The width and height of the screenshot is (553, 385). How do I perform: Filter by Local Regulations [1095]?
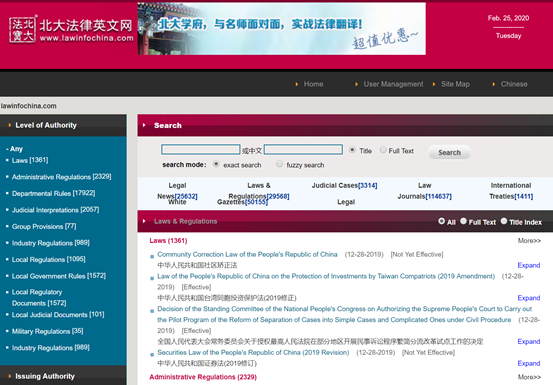[x=49, y=259]
